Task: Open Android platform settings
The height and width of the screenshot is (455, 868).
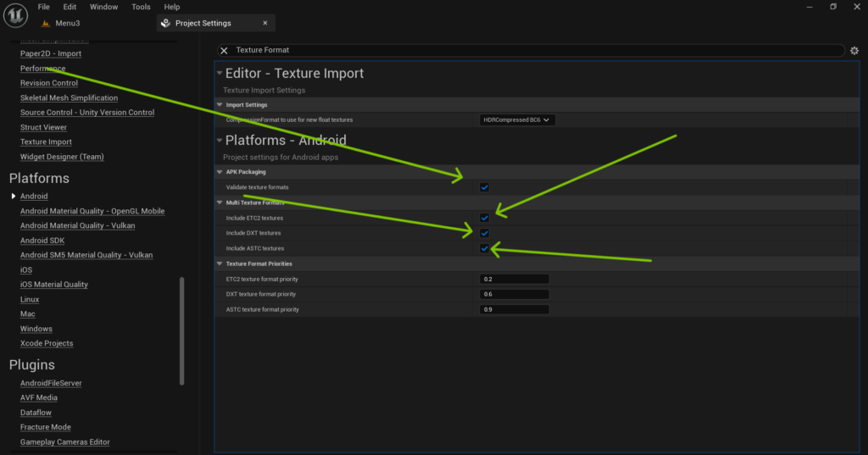Action: 34,196
